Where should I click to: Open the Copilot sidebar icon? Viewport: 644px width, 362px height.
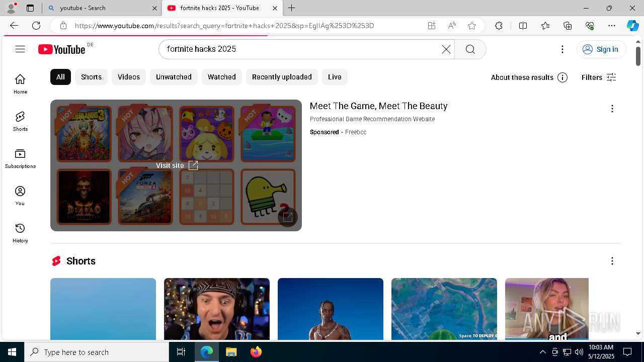[x=632, y=26]
